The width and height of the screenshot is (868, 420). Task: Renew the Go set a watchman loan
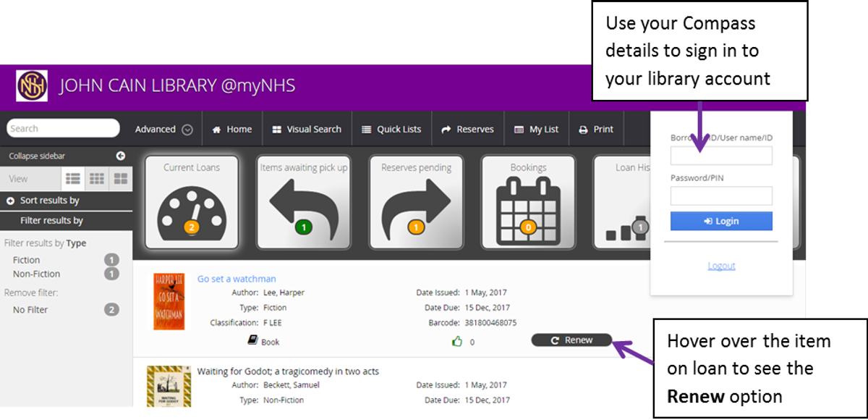(x=571, y=340)
